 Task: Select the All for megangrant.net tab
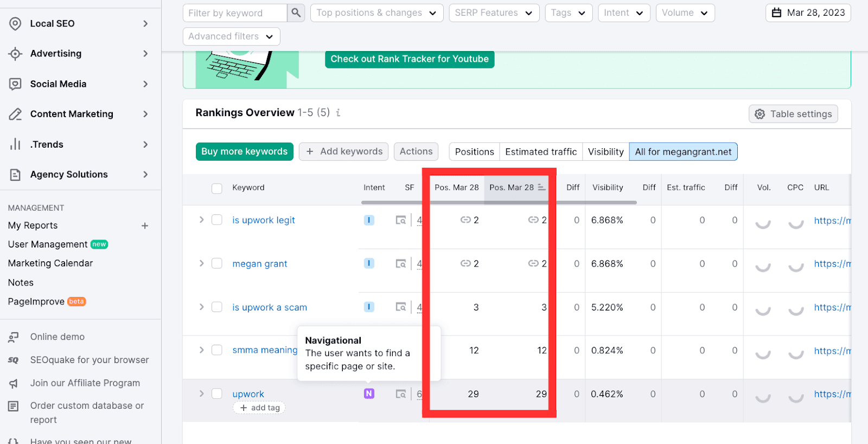pyautogui.click(x=683, y=152)
